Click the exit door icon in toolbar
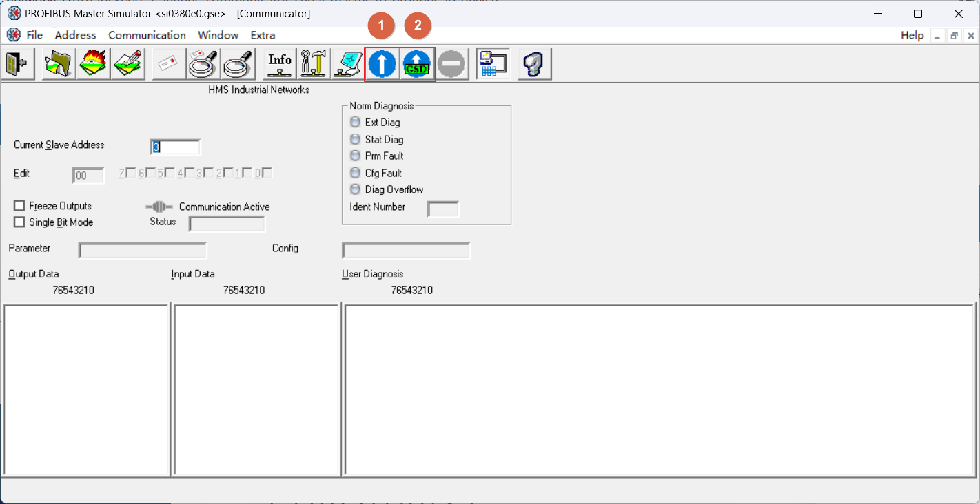980x504 pixels. click(x=17, y=64)
